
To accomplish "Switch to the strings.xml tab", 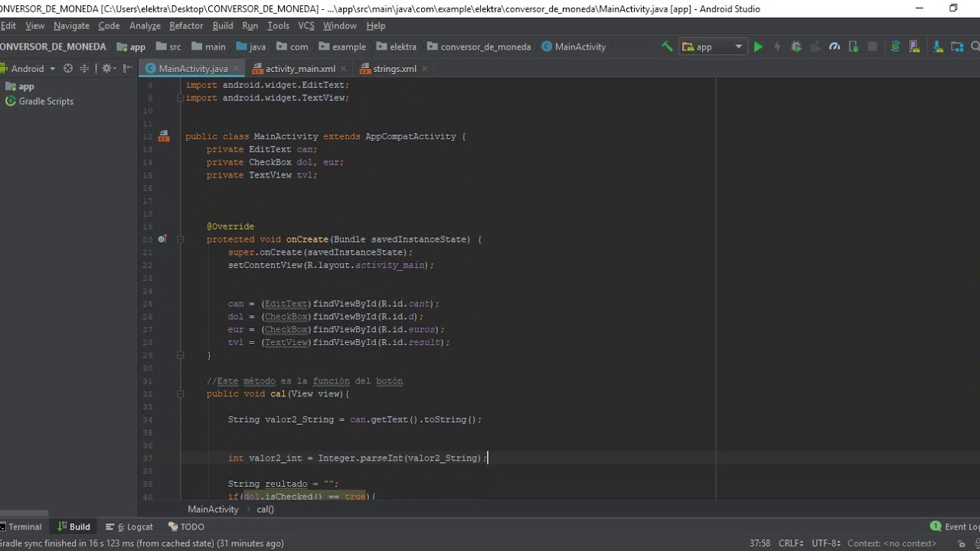I will (x=394, y=68).
